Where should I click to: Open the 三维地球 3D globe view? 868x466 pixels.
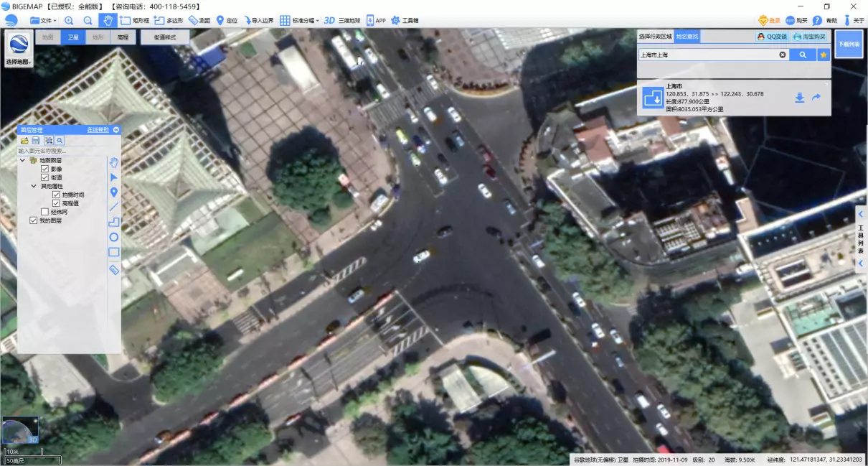341,21
